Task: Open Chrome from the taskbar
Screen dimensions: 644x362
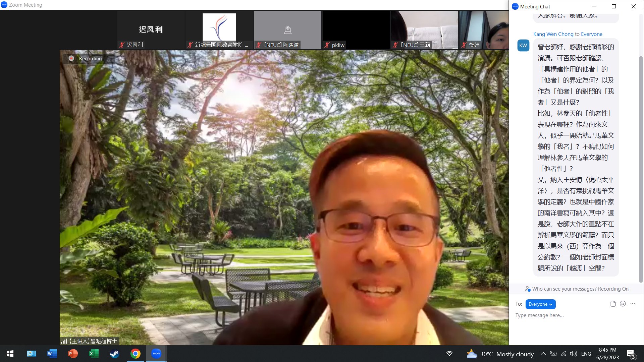Action: (x=136, y=354)
